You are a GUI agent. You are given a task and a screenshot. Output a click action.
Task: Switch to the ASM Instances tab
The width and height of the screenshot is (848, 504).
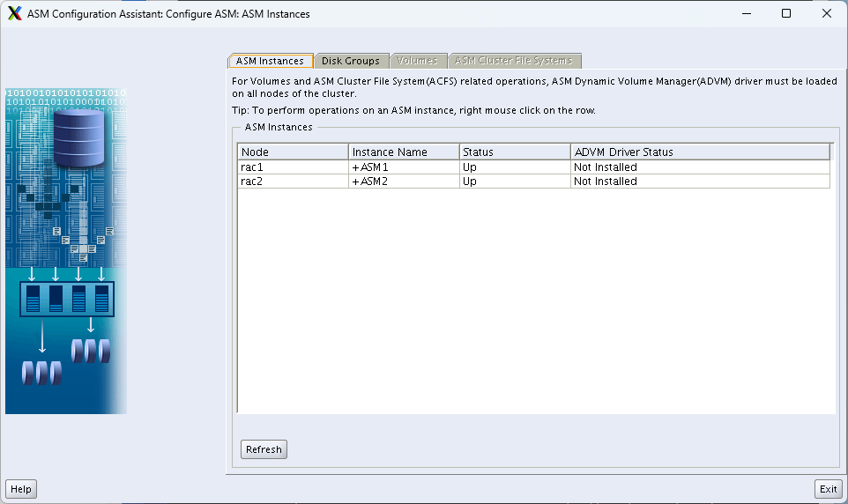click(x=271, y=61)
